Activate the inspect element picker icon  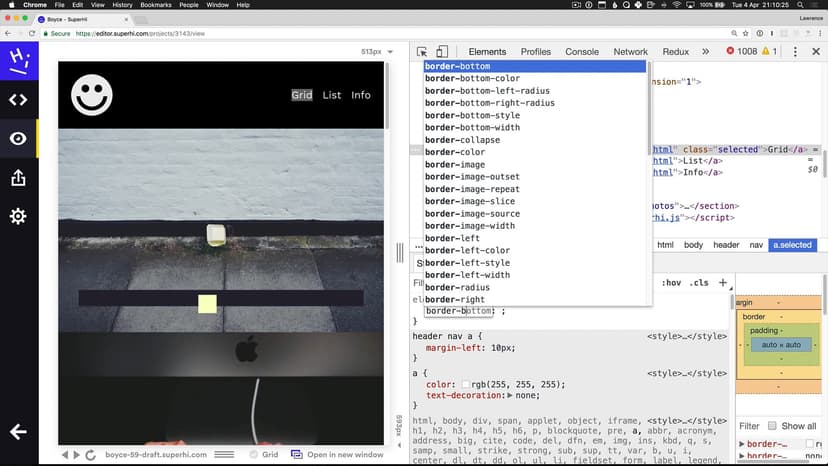422,52
